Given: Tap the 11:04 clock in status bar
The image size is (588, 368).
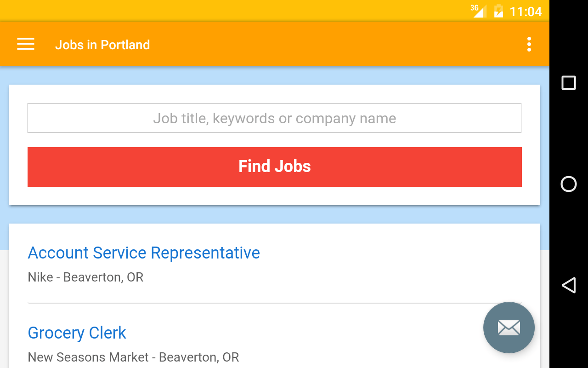Looking at the screenshot, I should 526,11.
